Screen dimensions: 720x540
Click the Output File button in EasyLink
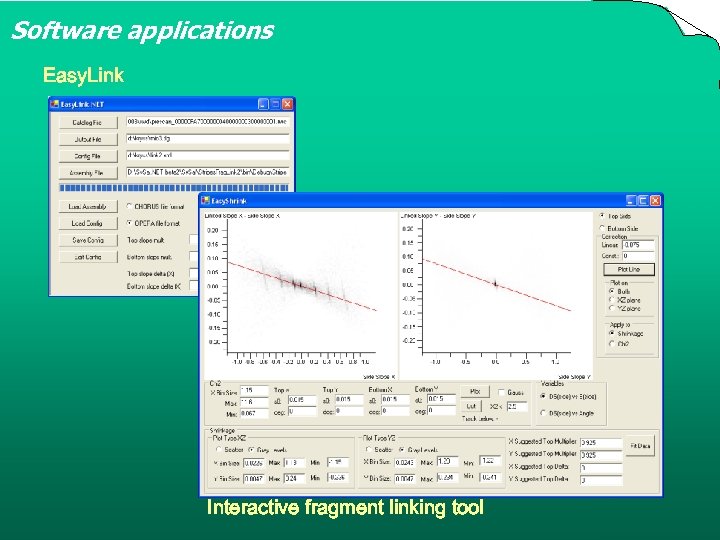click(88, 140)
